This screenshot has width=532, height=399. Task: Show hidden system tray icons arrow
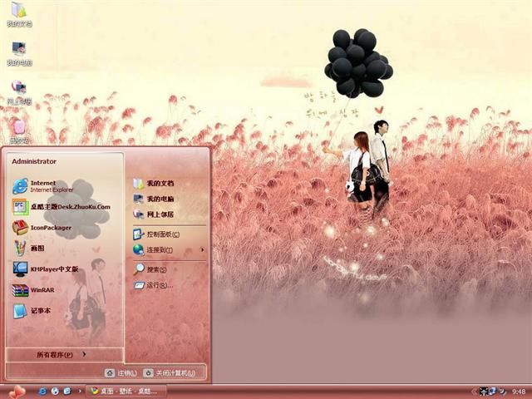(x=474, y=392)
